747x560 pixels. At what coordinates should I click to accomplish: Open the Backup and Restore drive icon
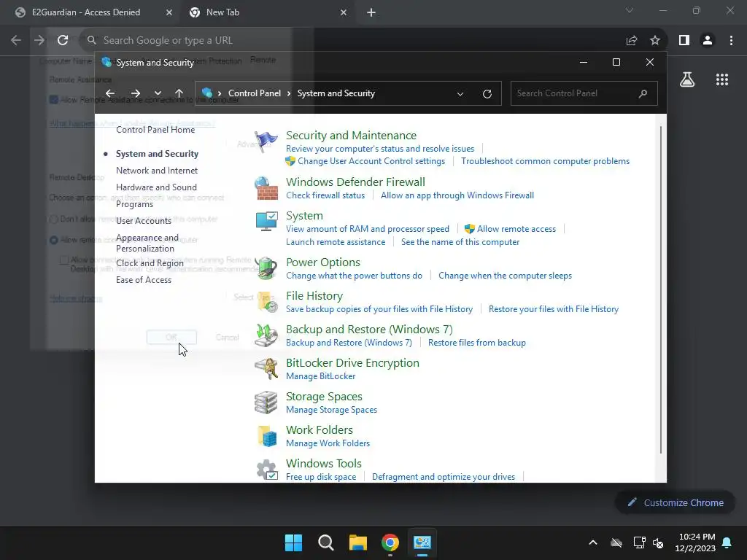click(266, 335)
